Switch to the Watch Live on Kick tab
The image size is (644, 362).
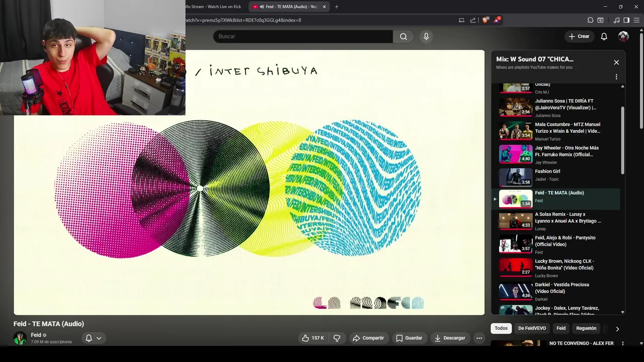[214, 7]
